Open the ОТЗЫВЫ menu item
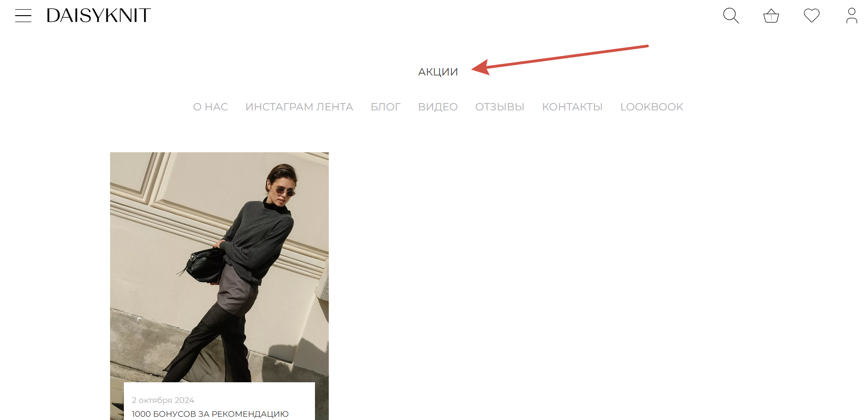Image resolution: width=868 pixels, height=420 pixels. click(x=500, y=107)
